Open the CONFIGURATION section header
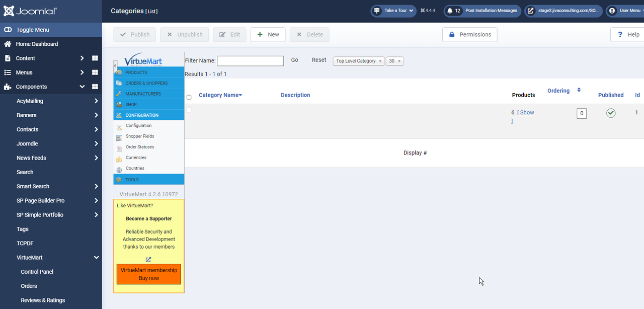Image resolution: width=644 pixels, height=309 pixels. pos(149,115)
